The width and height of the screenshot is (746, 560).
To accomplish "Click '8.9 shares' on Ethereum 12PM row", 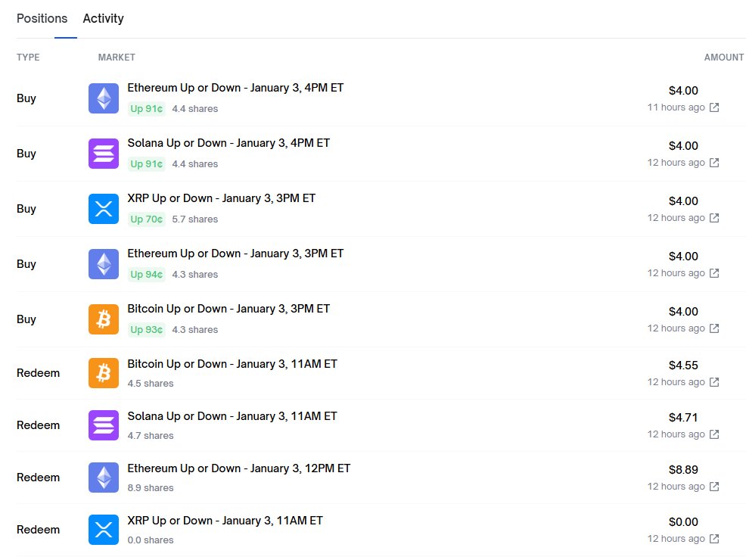I will (x=151, y=488).
